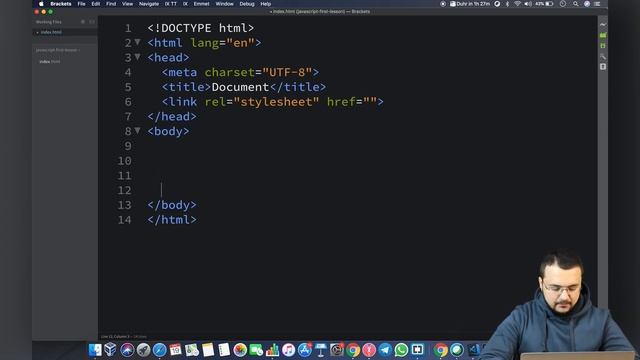Open the Edit menu
The image size is (640, 360).
[96, 4]
